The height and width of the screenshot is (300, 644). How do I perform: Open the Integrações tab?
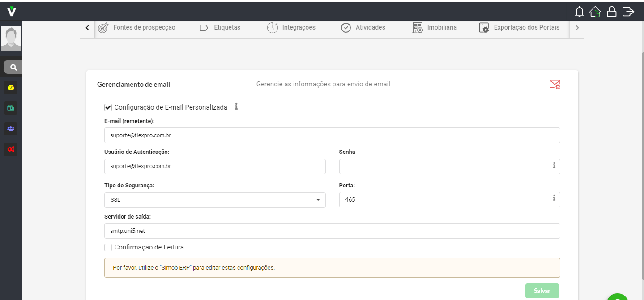pos(291,28)
